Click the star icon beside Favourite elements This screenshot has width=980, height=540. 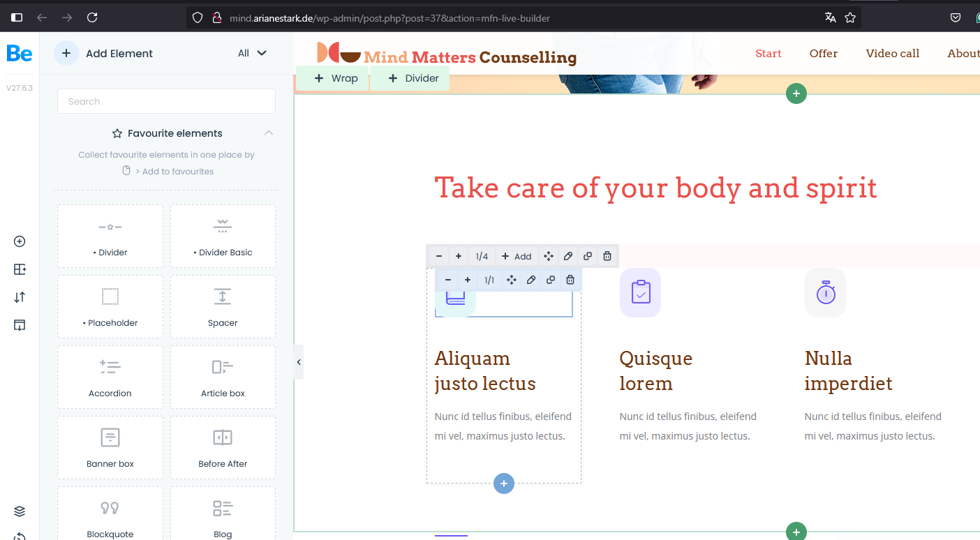coord(117,133)
